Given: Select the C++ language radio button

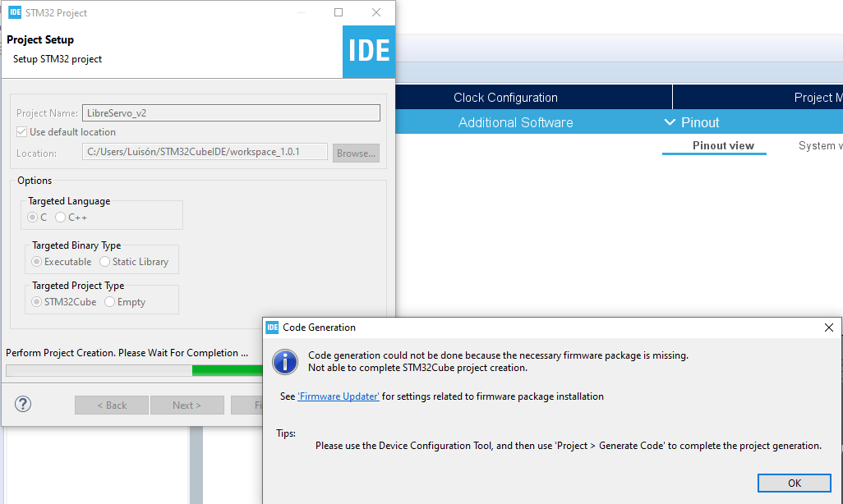Looking at the screenshot, I should tap(60, 217).
